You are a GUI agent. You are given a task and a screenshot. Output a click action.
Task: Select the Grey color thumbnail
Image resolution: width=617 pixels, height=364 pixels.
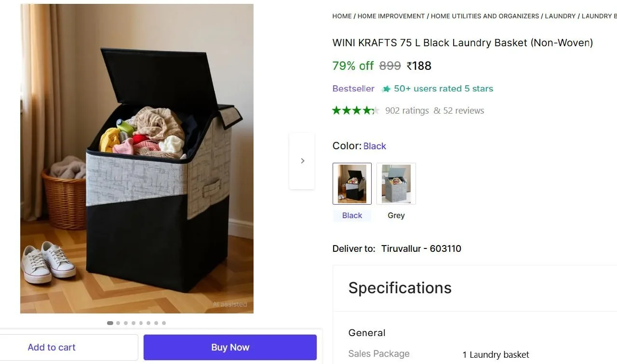tap(396, 183)
